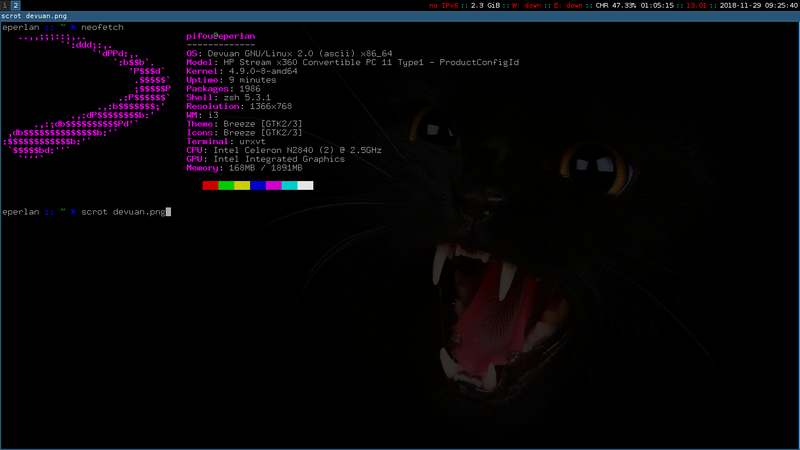Click the cyan color block
The width and height of the screenshot is (800, 450).
289,185
